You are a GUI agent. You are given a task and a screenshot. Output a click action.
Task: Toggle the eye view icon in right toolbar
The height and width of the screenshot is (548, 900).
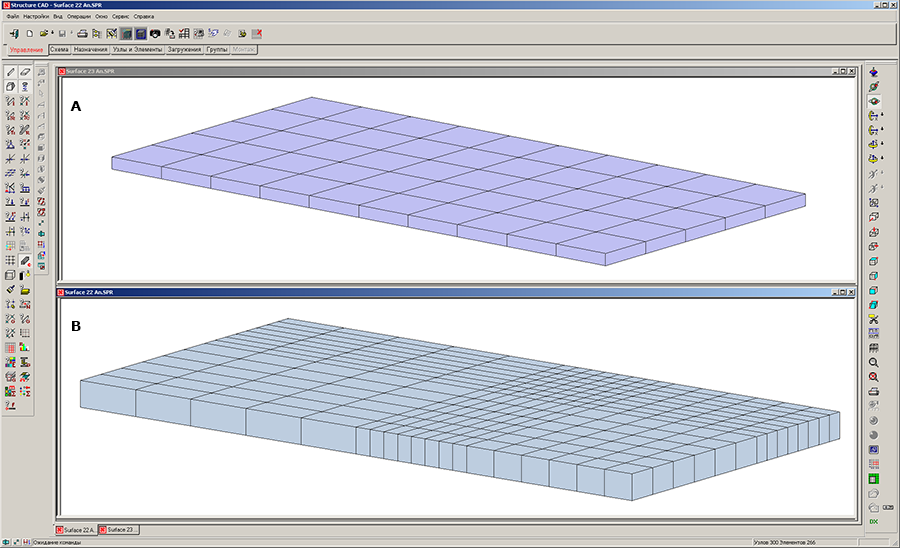[874, 101]
